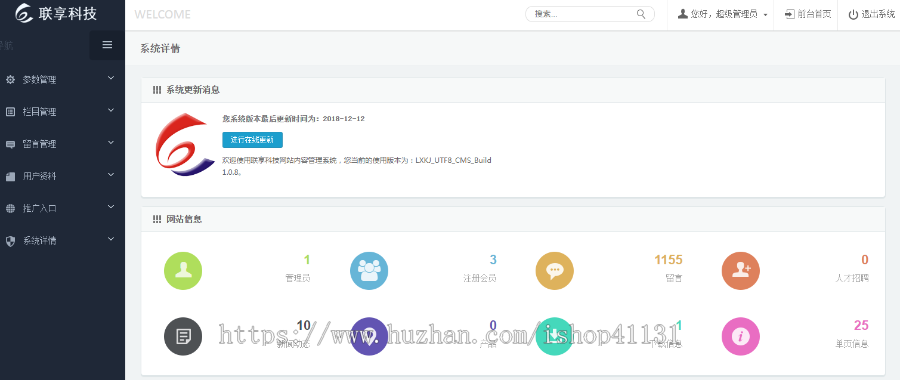
Task: Toggle the hamburger sidebar menu icon
Action: [x=107, y=45]
